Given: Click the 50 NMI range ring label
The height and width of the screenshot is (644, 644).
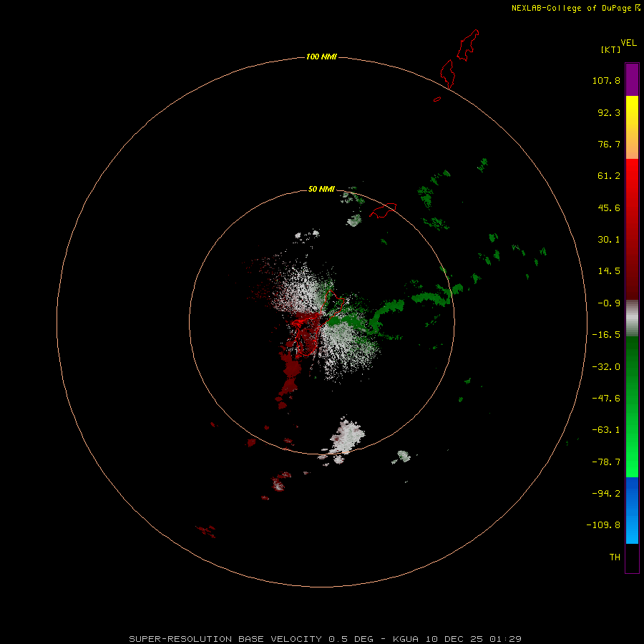Looking at the screenshot, I should pyautogui.click(x=321, y=189).
